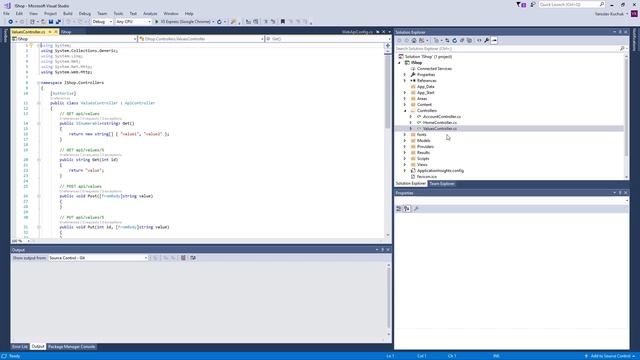
Task: Select Connected Services in Solution Explorer
Action: click(x=434, y=69)
